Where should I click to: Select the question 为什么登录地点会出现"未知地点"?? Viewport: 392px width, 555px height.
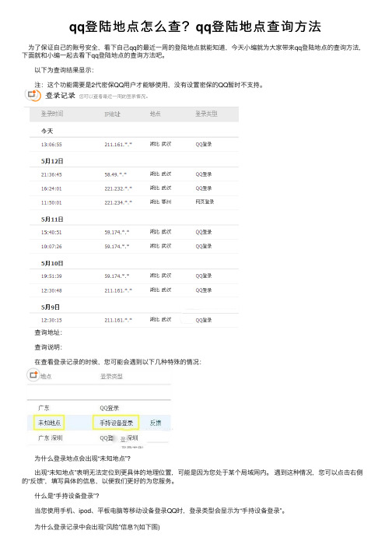[82, 458]
